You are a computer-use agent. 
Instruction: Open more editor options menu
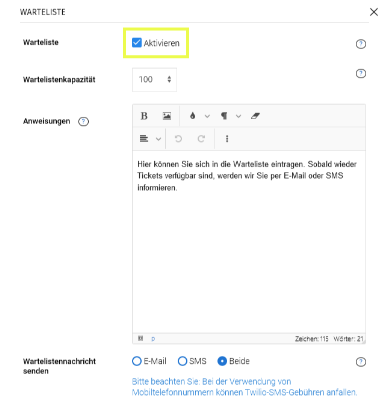coord(227,139)
